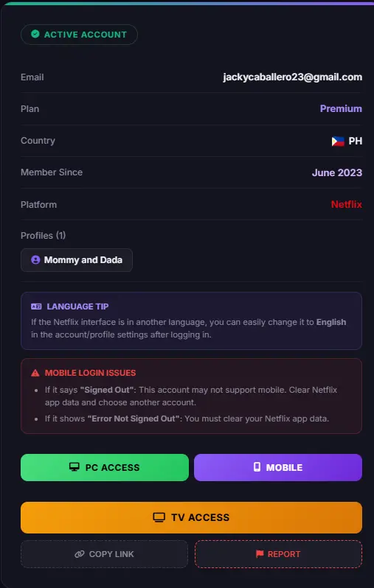The image size is (374, 588).
Task: Choose the Mobile access button
Action: pos(278,467)
